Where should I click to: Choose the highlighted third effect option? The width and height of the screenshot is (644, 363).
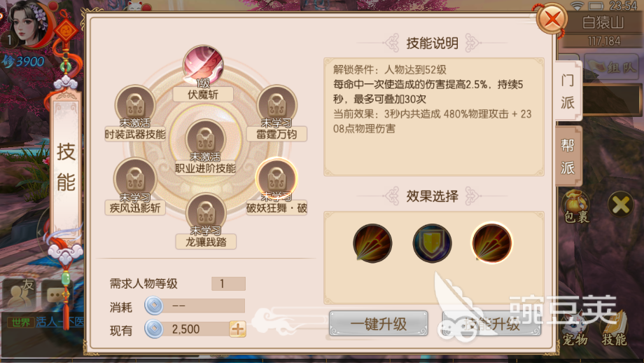pos(491,243)
